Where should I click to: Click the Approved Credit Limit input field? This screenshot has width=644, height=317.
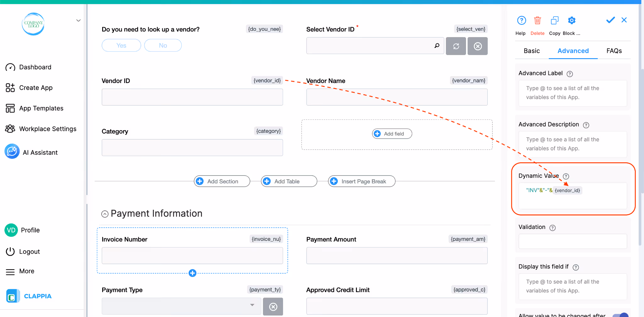(x=397, y=306)
